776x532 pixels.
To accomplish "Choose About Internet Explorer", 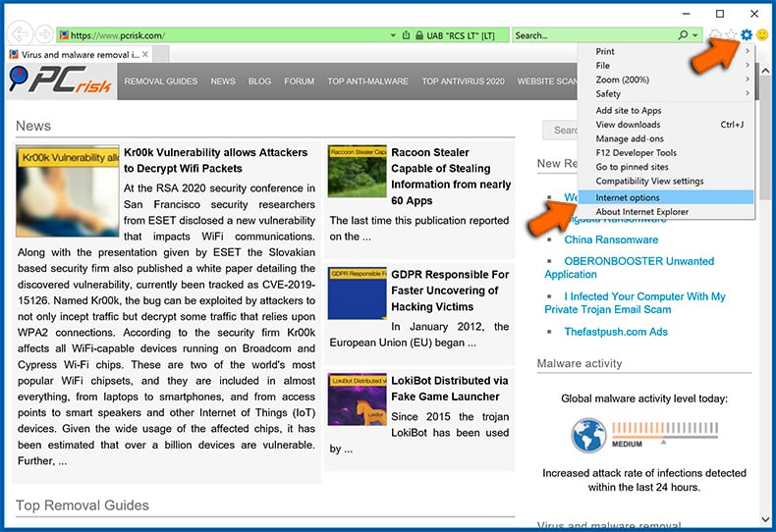I will pos(666,212).
